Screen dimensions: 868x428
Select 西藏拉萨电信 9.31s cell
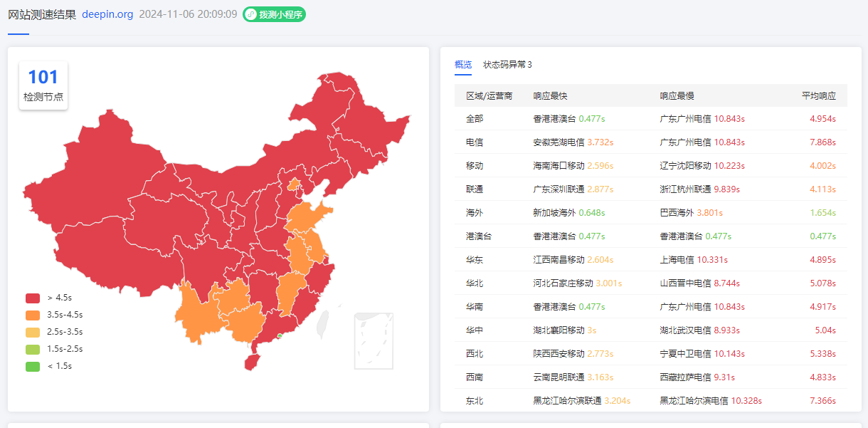coord(697,377)
